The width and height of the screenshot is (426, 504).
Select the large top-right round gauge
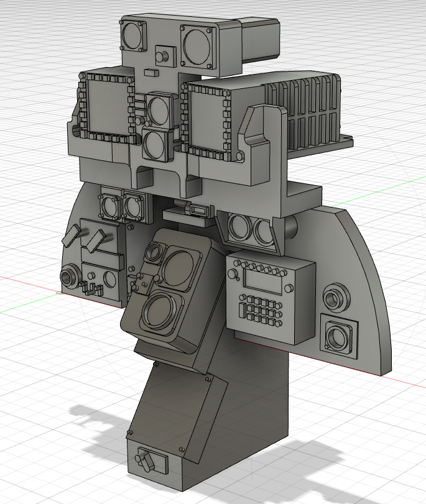click(x=197, y=46)
